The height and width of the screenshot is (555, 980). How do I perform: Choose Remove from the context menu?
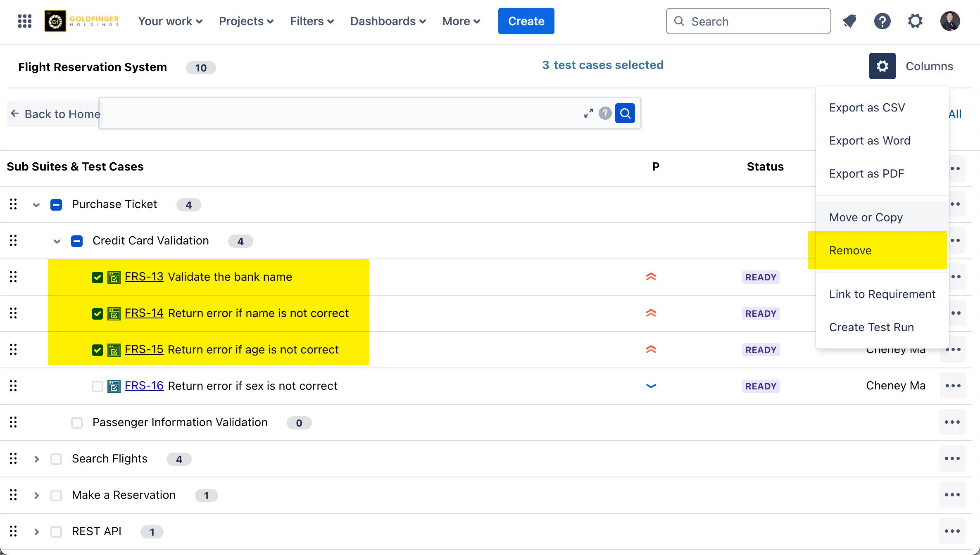coord(850,250)
